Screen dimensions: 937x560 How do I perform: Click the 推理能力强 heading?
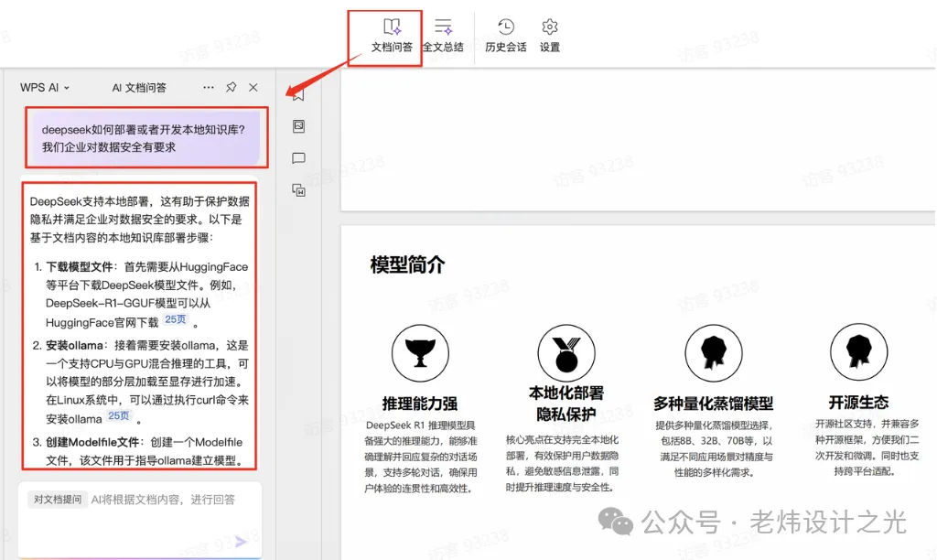click(x=420, y=404)
